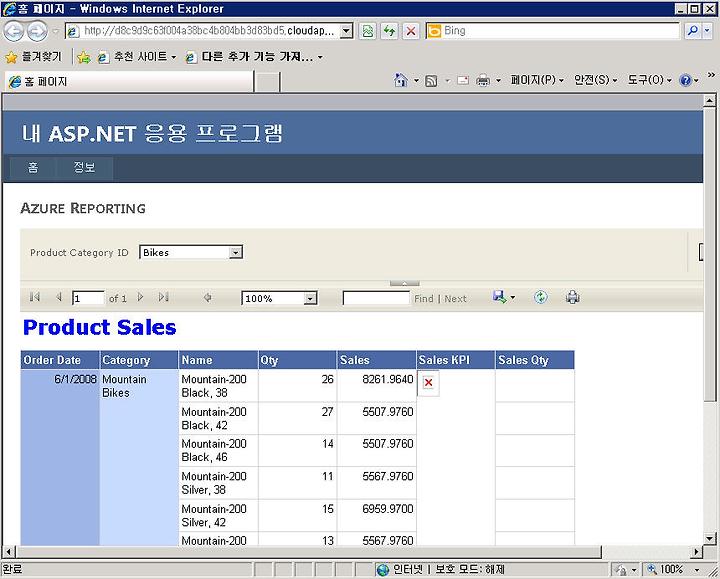Click Order Date column header
Viewport: 720px width, 579px height.
tap(60, 360)
